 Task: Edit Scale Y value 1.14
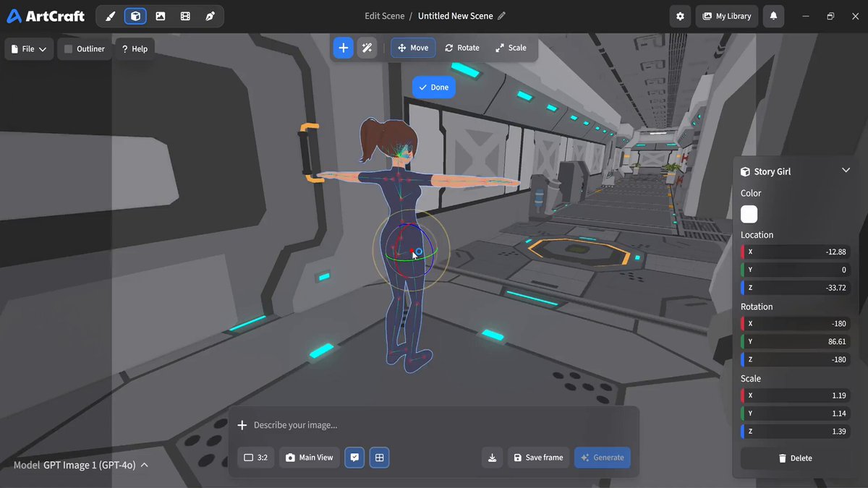[x=796, y=414]
